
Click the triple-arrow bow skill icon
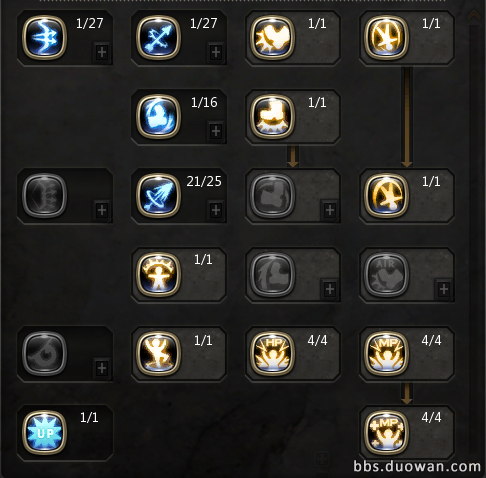pyautogui.click(x=44, y=38)
